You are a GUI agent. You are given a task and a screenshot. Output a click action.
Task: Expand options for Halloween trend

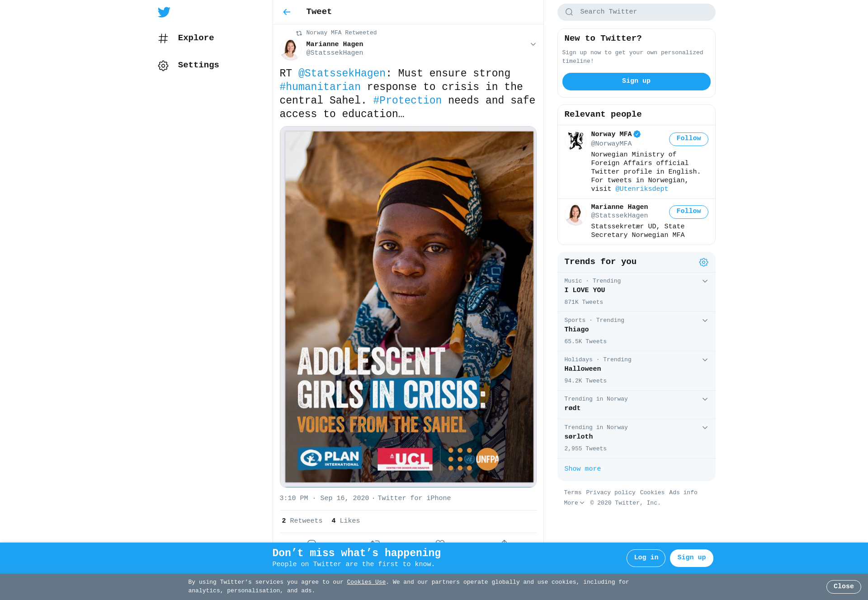tap(705, 360)
